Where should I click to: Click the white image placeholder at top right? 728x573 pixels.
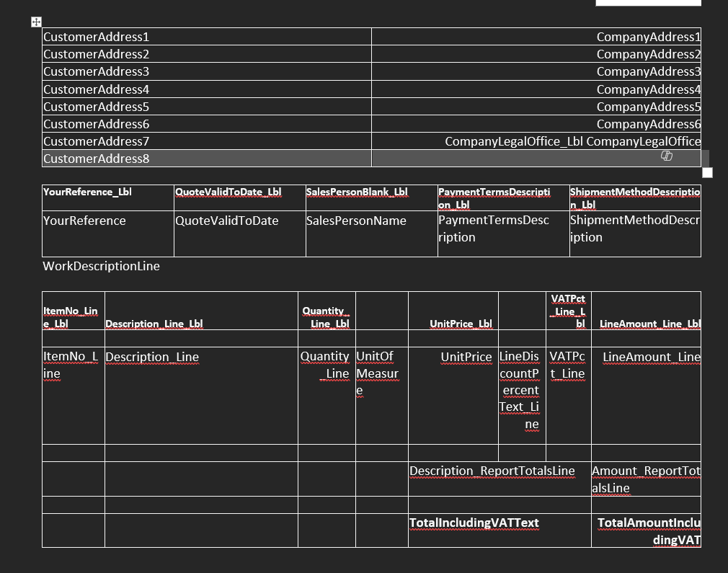(x=648, y=3)
